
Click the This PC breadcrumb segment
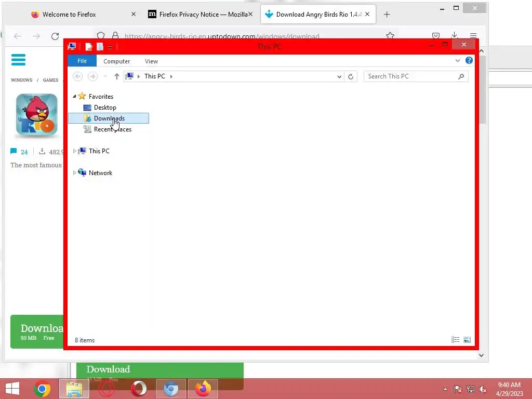pyautogui.click(x=155, y=76)
